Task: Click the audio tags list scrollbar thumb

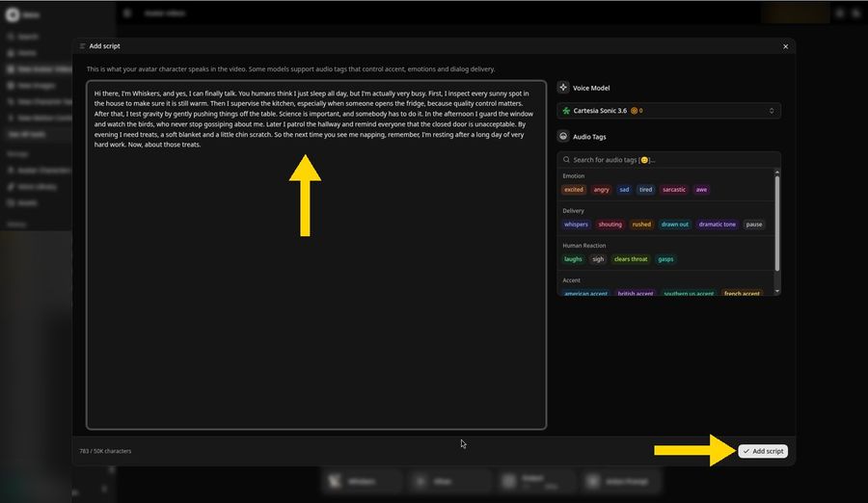Action: [x=777, y=224]
